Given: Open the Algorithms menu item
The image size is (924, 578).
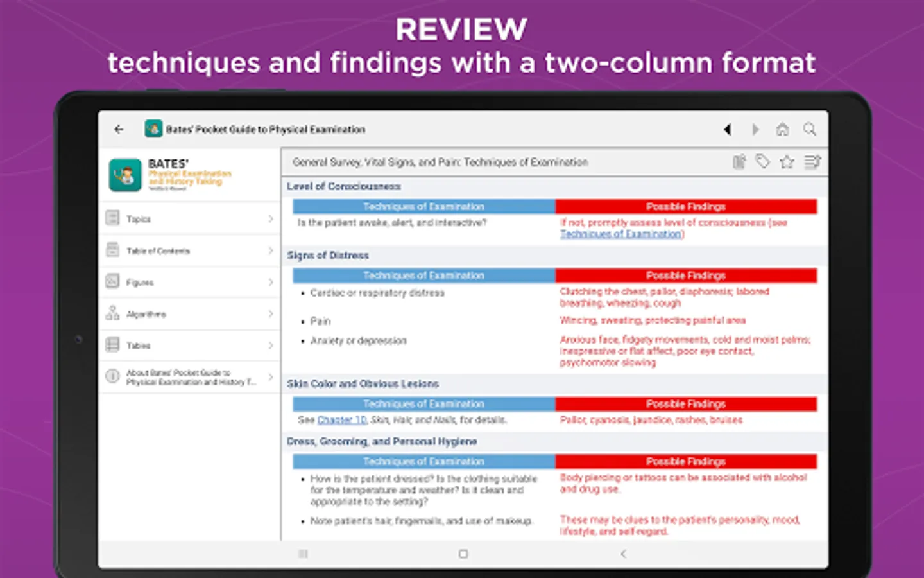Looking at the screenshot, I should point(190,313).
